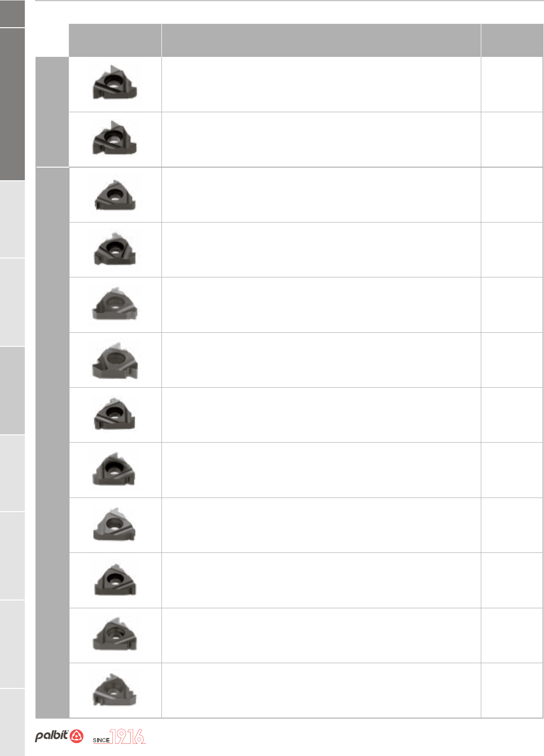Select the insert image in table row nine
The height and width of the screenshot is (756, 544).
point(115,525)
